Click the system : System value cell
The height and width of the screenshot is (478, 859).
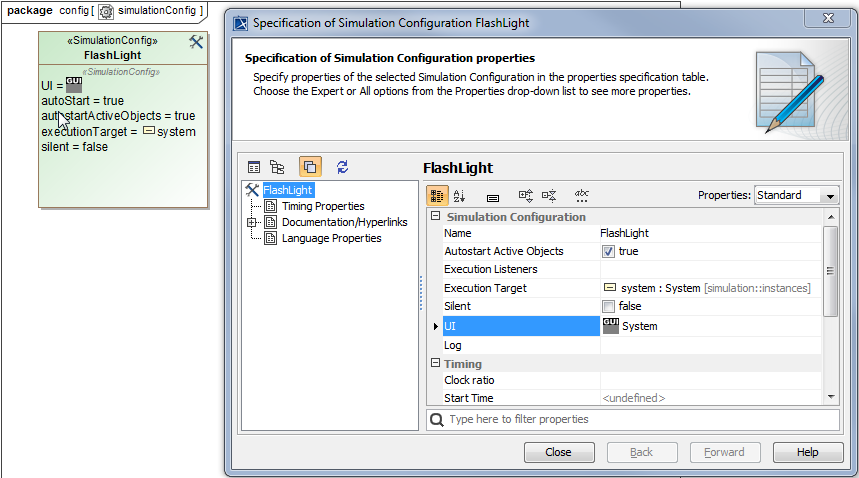[711, 288]
